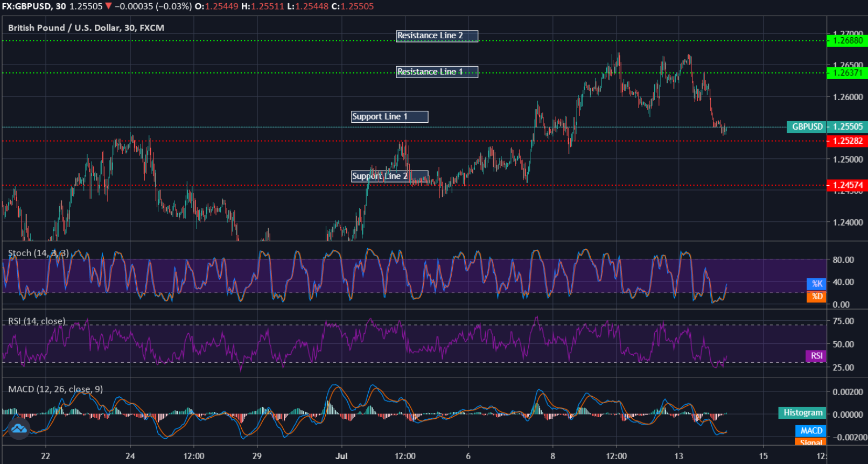Click the 1.26000 price scale value
This screenshot has height=464, width=868.
pyautogui.click(x=848, y=97)
